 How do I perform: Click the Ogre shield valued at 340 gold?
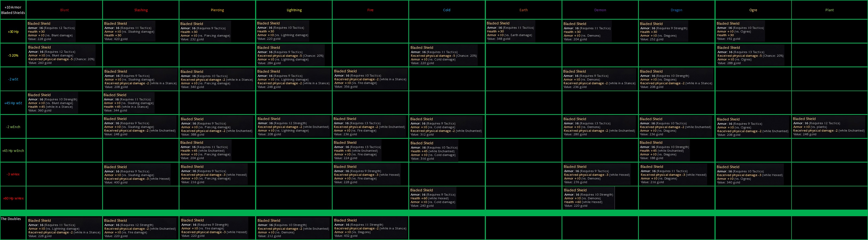(749, 175)
